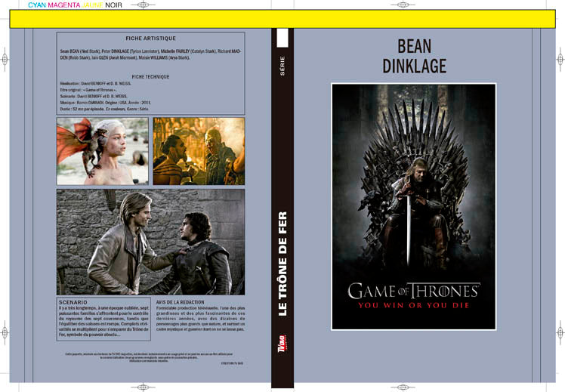Click the FICHE TECHNIQUE heading
The width and height of the screenshot is (565, 392).
150,77
